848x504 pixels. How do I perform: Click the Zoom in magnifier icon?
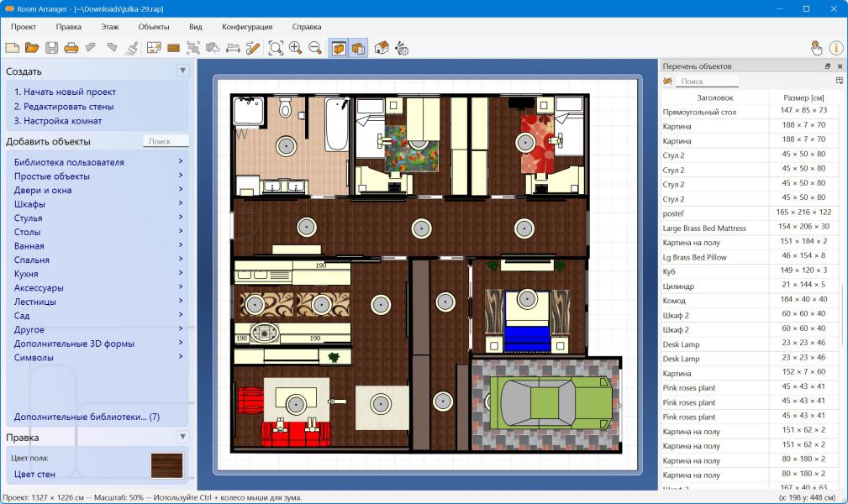pyautogui.click(x=295, y=48)
